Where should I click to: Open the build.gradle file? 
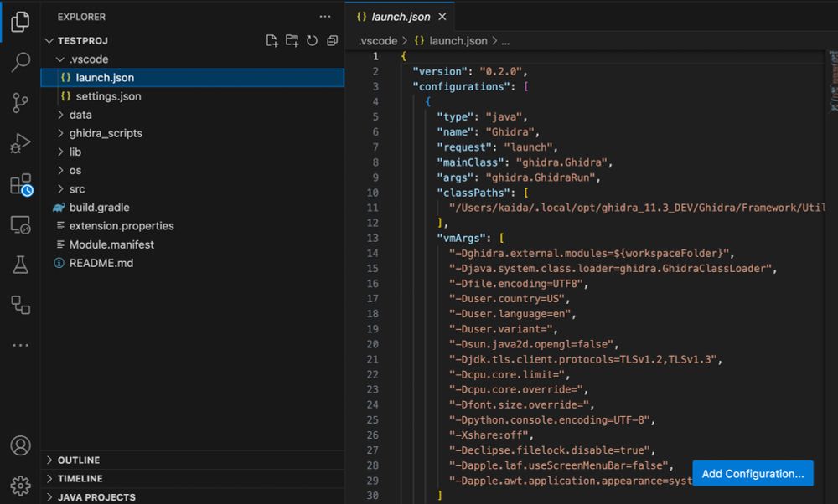click(193, 207)
